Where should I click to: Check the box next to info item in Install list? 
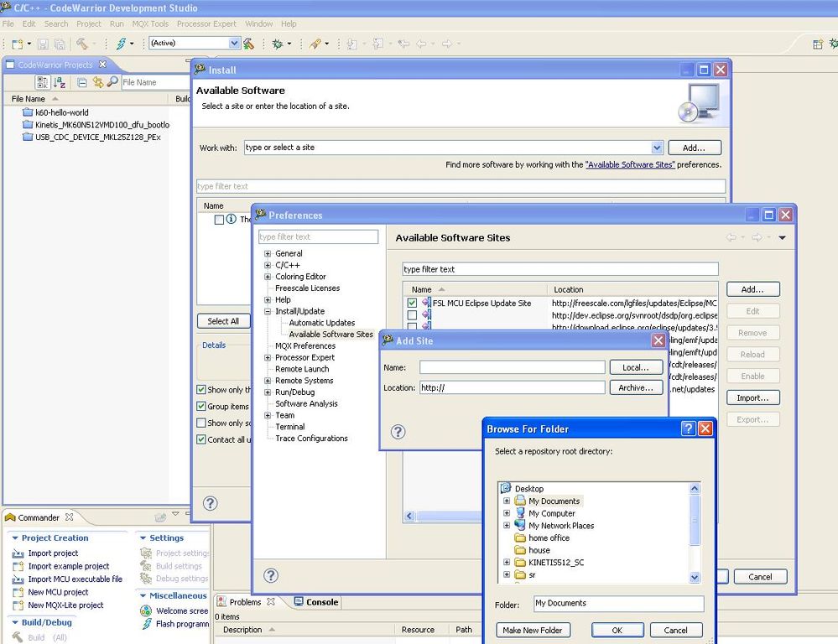(x=219, y=220)
